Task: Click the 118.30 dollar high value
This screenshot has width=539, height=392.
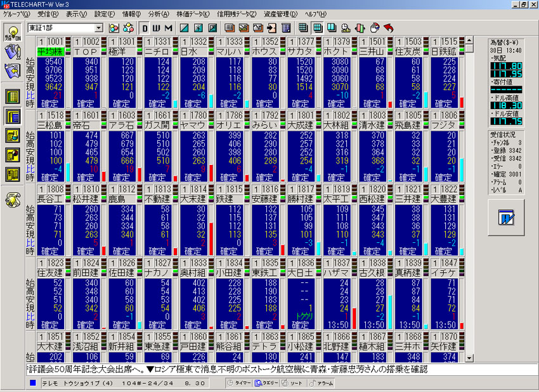Action: tap(507, 105)
